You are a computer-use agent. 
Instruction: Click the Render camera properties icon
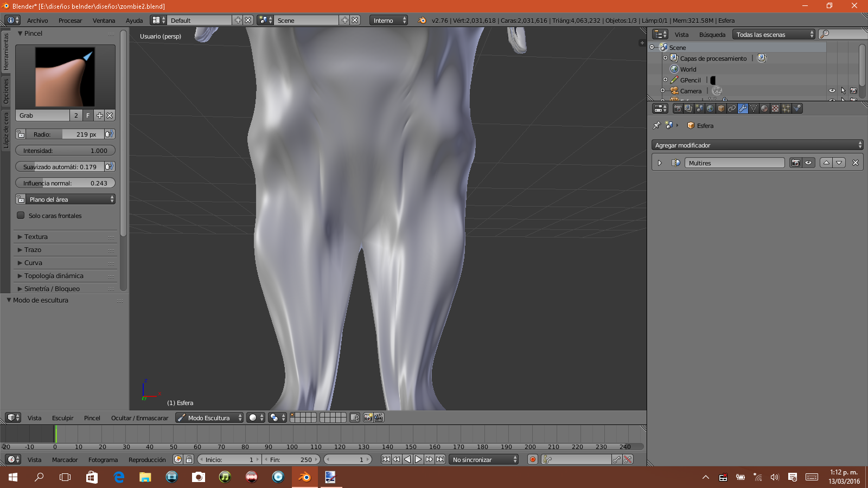(x=678, y=108)
